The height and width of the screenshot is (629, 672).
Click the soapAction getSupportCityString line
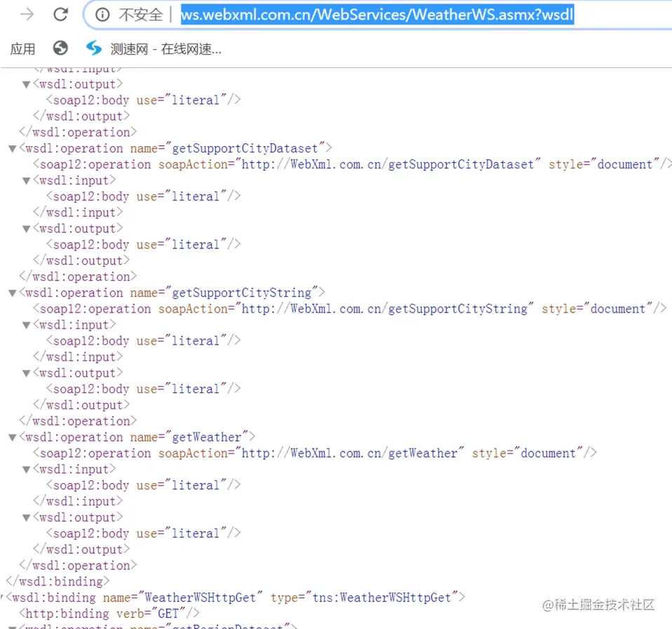(350, 309)
